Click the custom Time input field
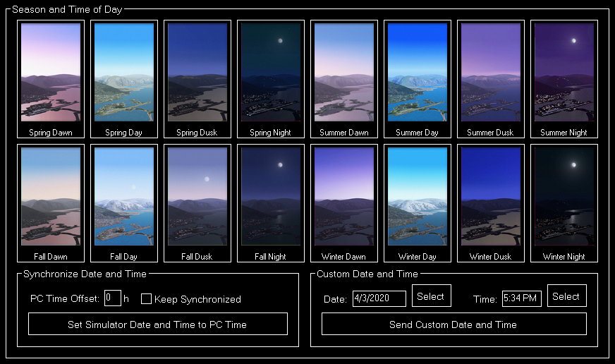The height and width of the screenshot is (364, 615). point(522,298)
